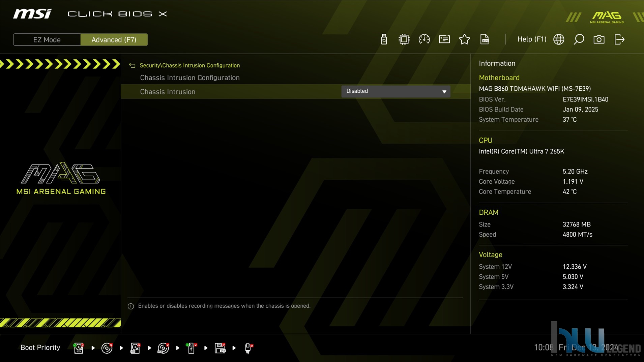The height and width of the screenshot is (362, 644).
Task: Click BIOS version E7E39IMSI.1B40 value
Action: (585, 99)
